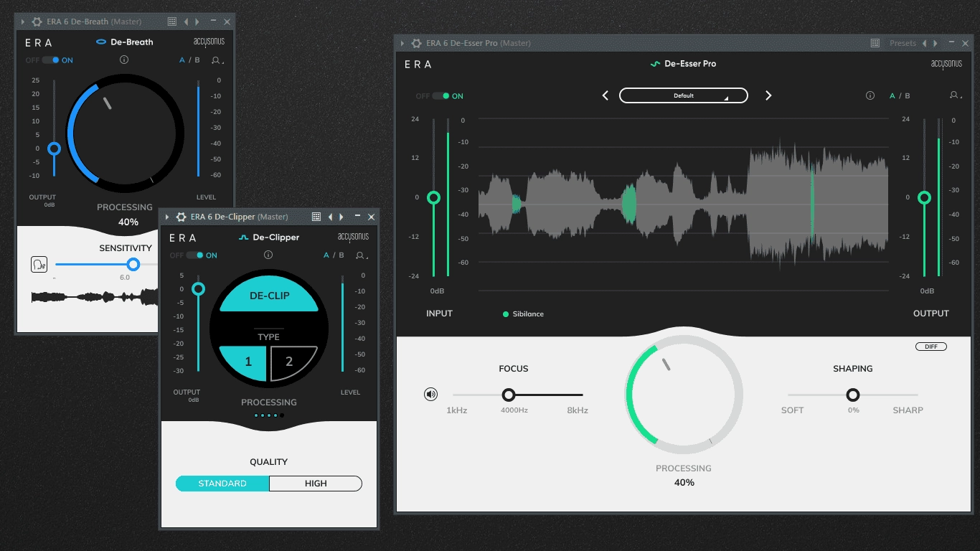This screenshot has width=980, height=551.
Task: Open the De-Breath title bar grid icon
Action: [x=172, y=22]
